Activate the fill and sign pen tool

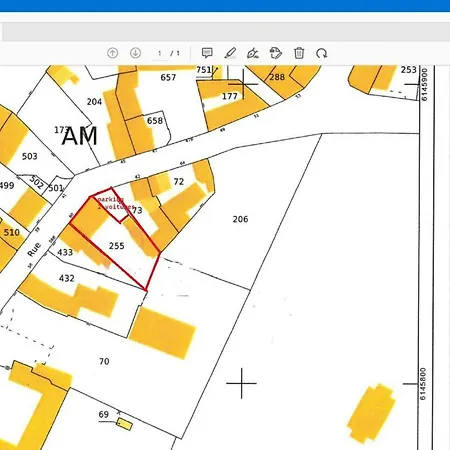(x=253, y=53)
